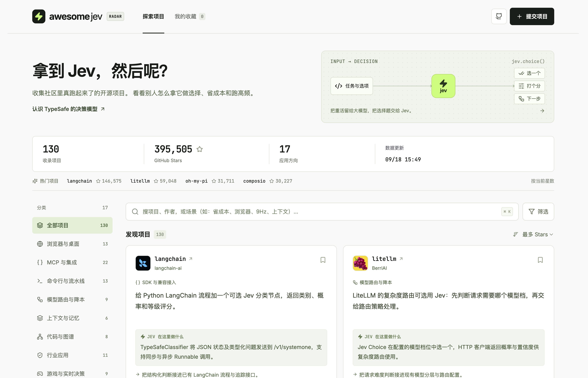
Task: Select 行业应用 category
Action: [72, 355]
